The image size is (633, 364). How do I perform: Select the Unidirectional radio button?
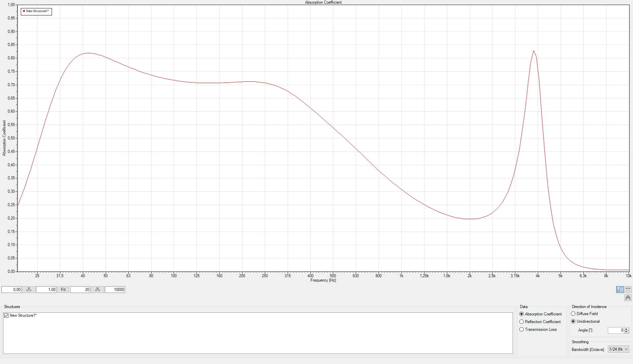point(573,321)
